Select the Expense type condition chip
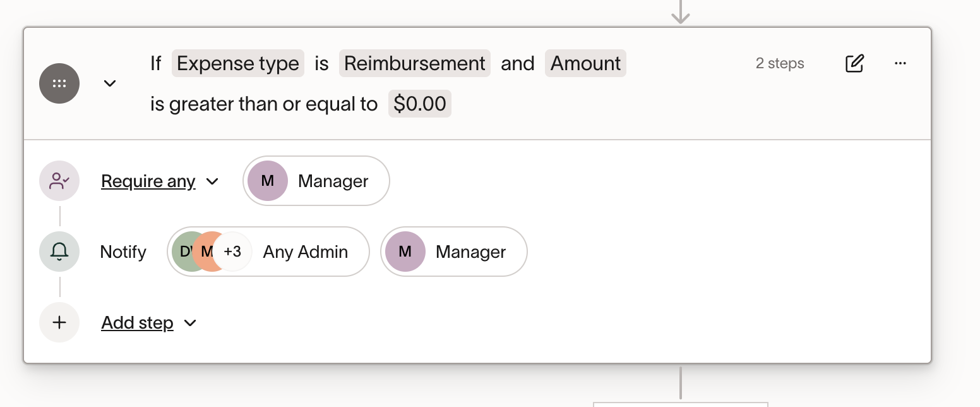Image resolution: width=980 pixels, height=407 pixels. tap(238, 63)
